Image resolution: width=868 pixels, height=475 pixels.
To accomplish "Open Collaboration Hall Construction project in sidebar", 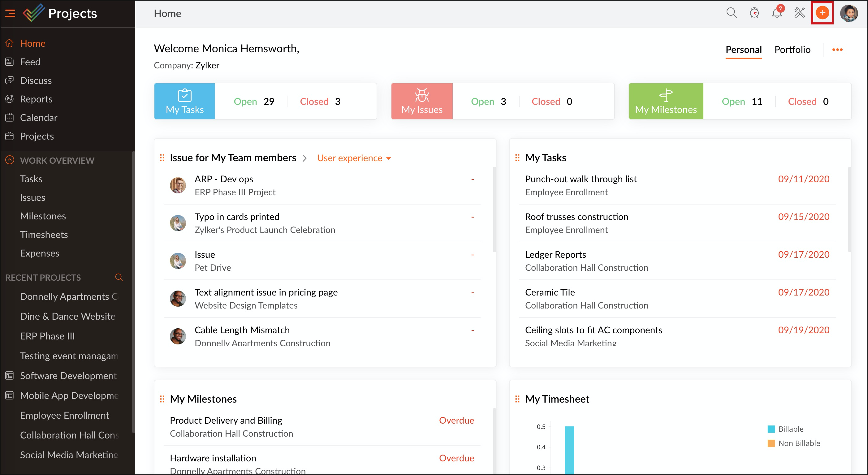I will 69,435.
